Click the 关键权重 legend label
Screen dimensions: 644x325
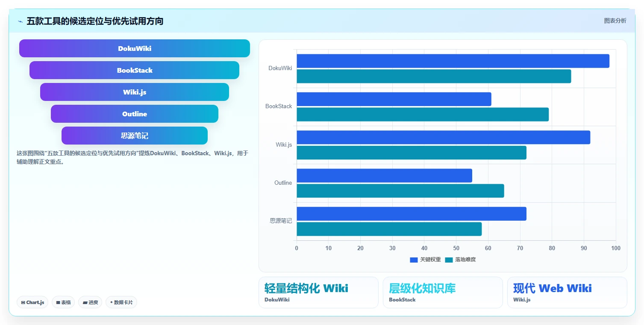[x=430, y=260]
